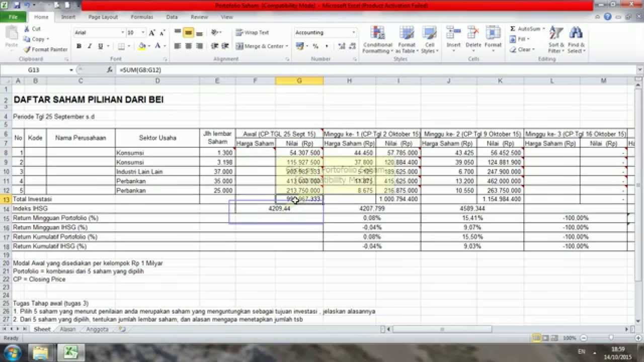The image size is (644, 362).
Task: Open the File tab
Action: [14, 17]
